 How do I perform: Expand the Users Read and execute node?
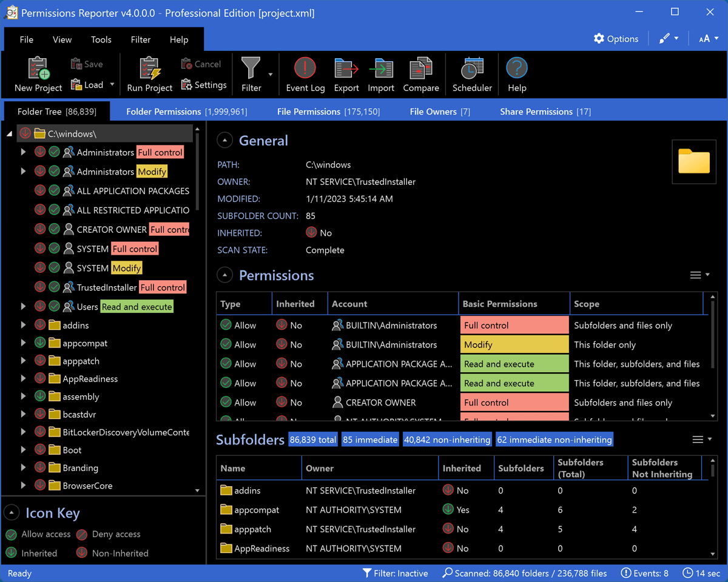click(x=24, y=307)
